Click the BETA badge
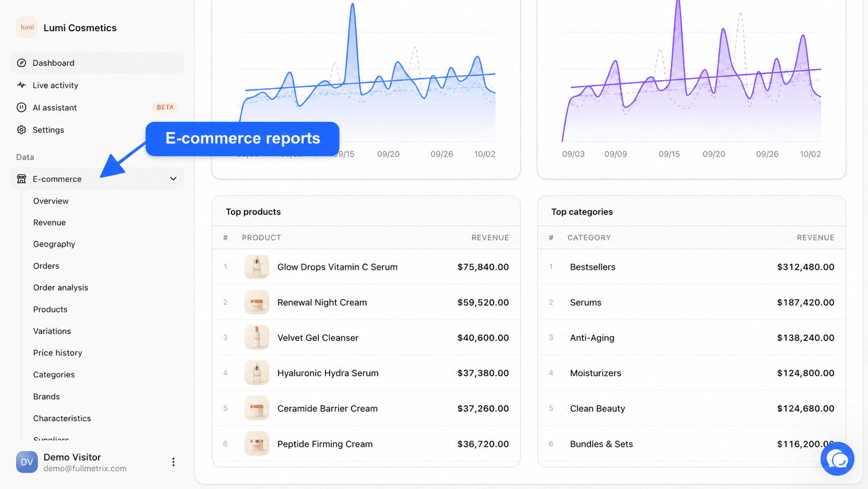This screenshot has height=489, width=868. [x=165, y=108]
